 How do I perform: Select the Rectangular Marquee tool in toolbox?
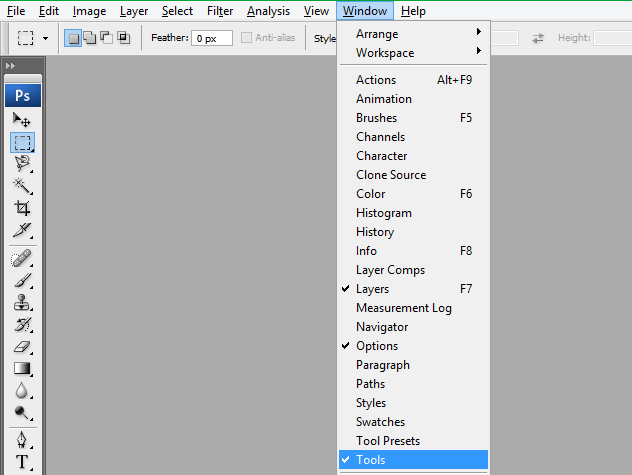tap(22, 142)
